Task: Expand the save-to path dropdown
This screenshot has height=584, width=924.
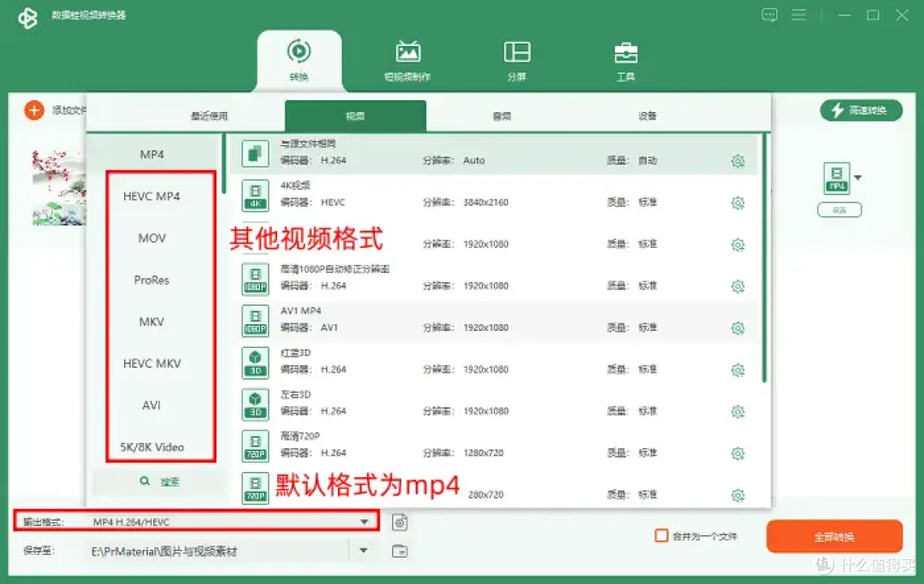Action: (364, 551)
